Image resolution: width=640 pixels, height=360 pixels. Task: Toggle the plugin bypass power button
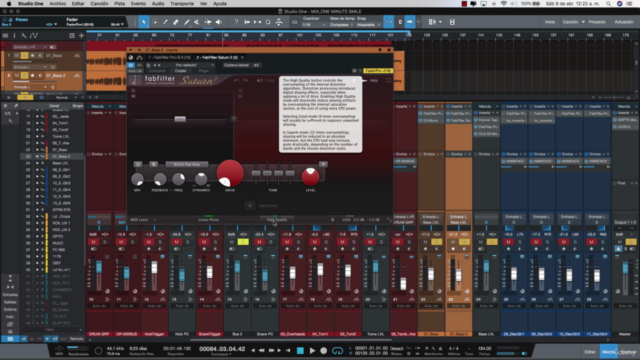coord(131,65)
